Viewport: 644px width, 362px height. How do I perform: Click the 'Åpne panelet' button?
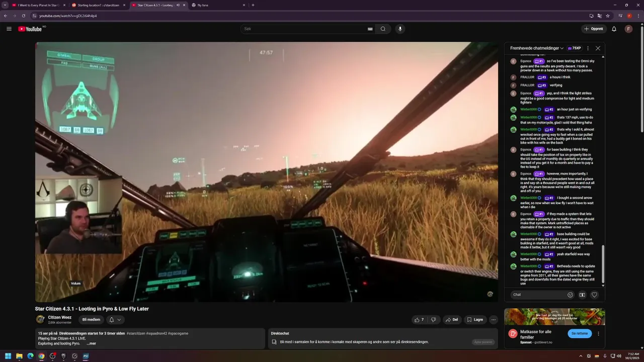(483, 342)
